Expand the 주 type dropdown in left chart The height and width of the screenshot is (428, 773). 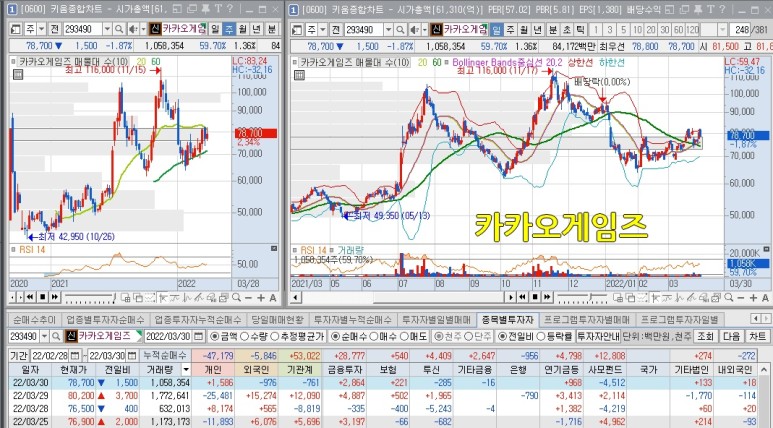coord(41,30)
